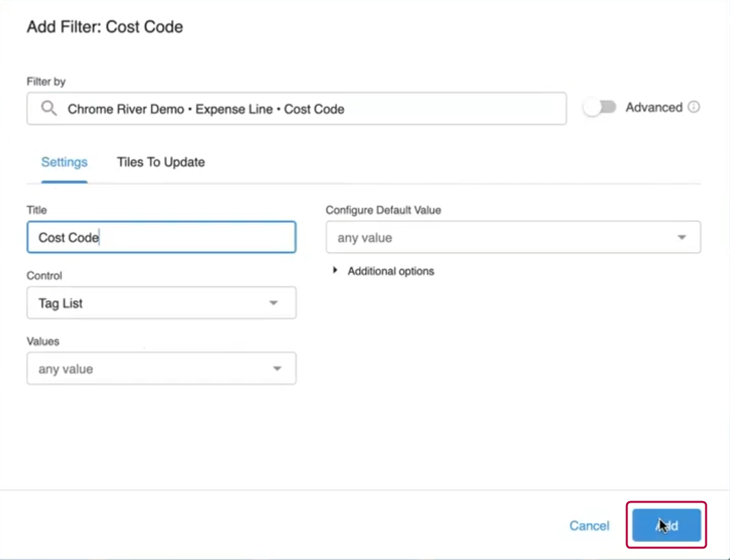Viewport: 730px width, 560px height.
Task: Open the Values dropdown set to any value
Action: [x=161, y=368]
